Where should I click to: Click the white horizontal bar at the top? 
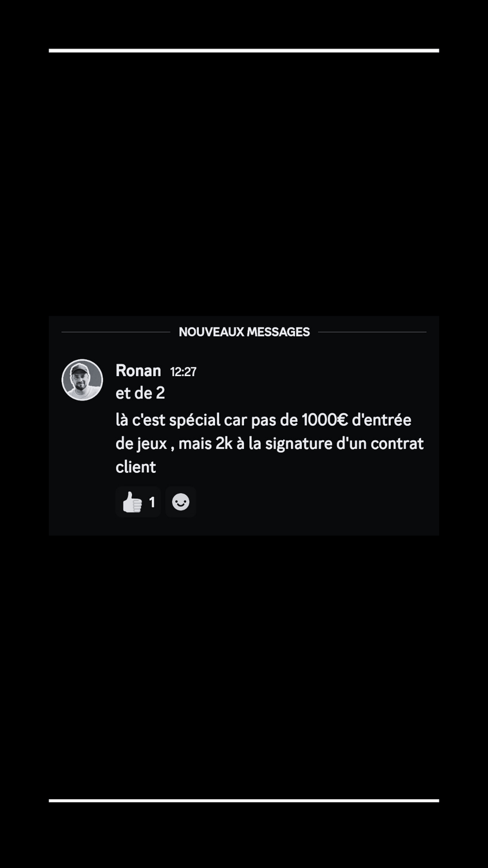coord(244,50)
